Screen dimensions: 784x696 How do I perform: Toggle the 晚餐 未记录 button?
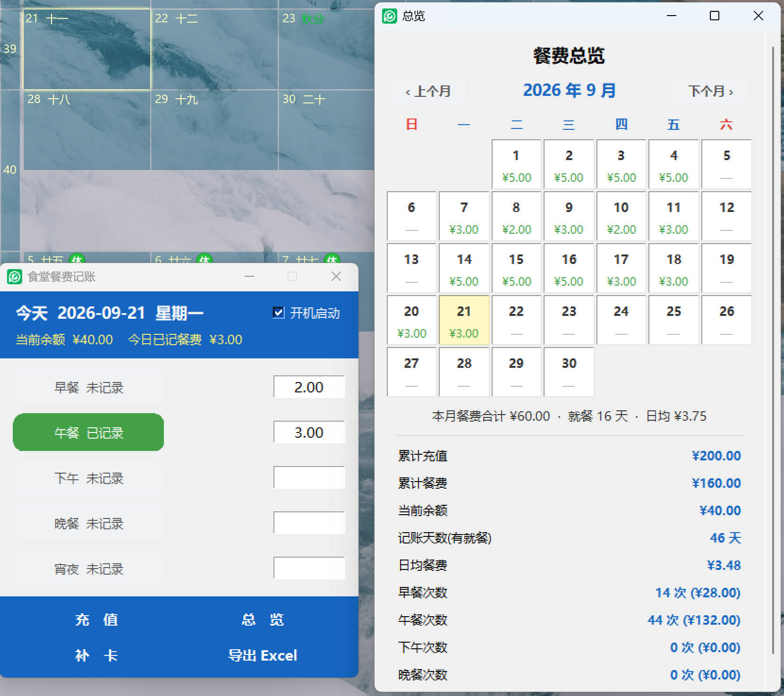[89, 524]
